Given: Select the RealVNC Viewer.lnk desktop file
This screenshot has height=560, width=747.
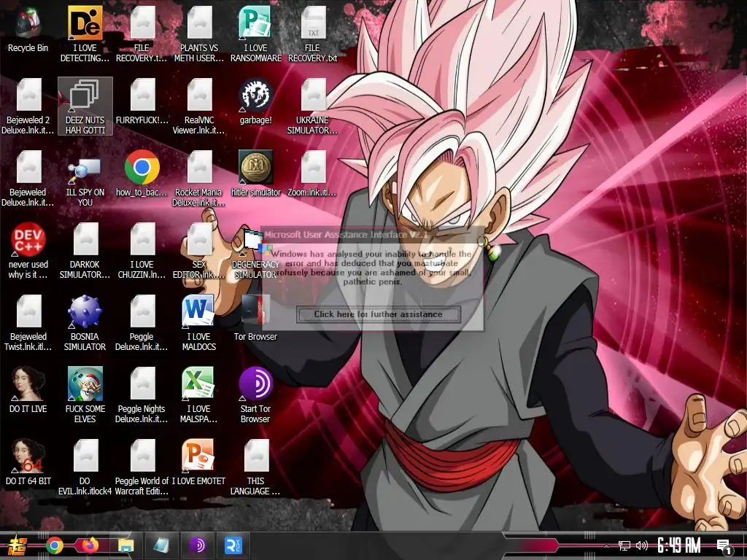Looking at the screenshot, I should pyautogui.click(x=199, y=106).
